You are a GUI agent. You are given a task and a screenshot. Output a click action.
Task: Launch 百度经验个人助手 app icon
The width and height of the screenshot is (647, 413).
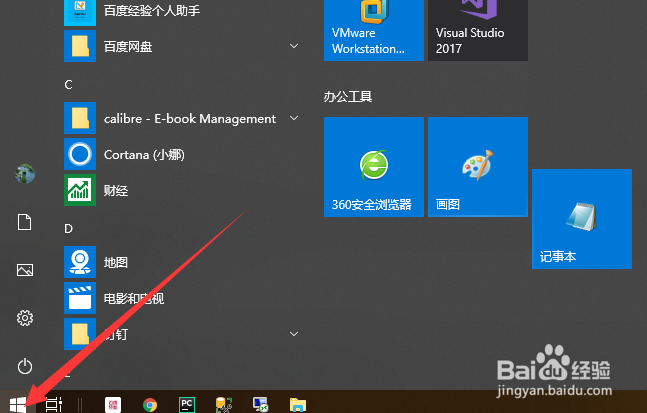point(80,11)
